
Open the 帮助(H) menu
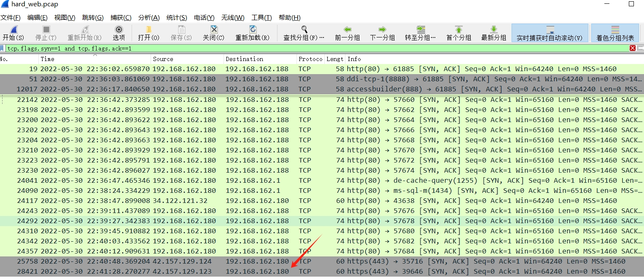[x=289, y=18]
